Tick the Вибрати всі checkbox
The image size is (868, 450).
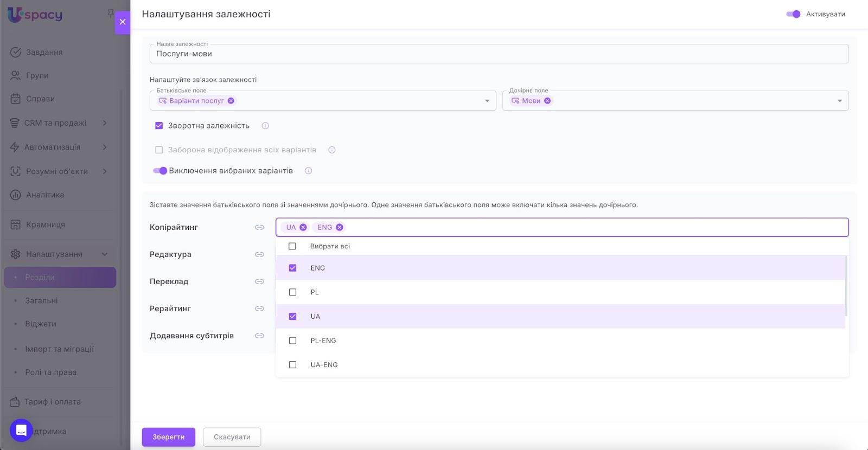click(x=292, y=246)
